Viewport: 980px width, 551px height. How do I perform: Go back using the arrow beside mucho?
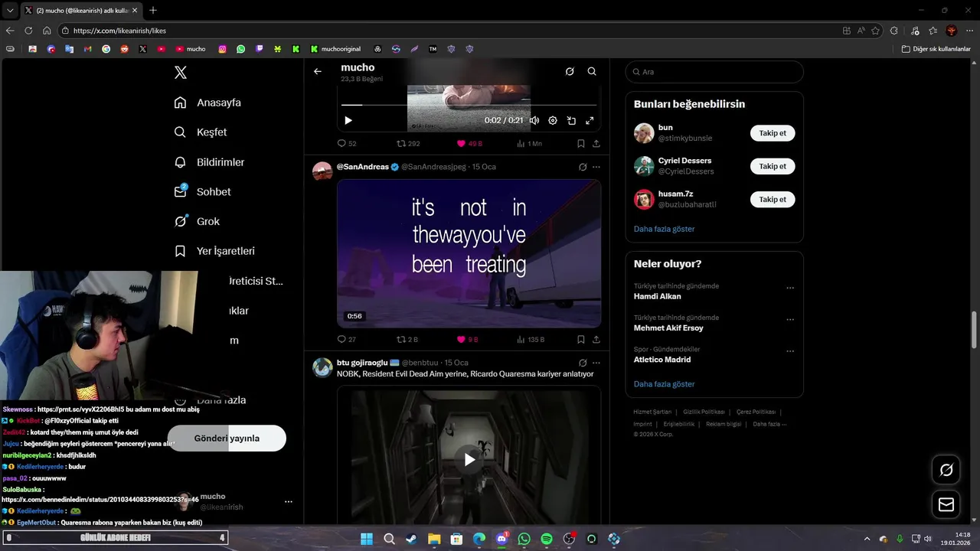318,71
